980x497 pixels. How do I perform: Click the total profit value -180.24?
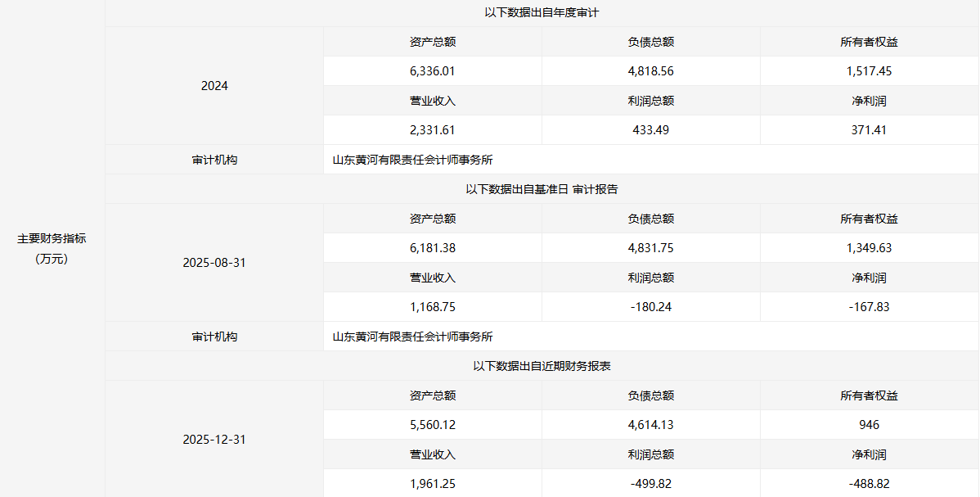pyautogui.click(x=650, y=307)
